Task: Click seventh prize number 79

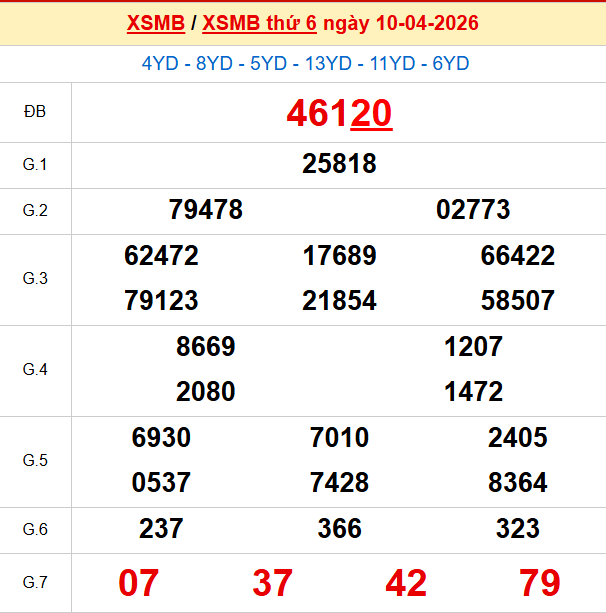Action: pyautogui.click(x=540, y=583)
